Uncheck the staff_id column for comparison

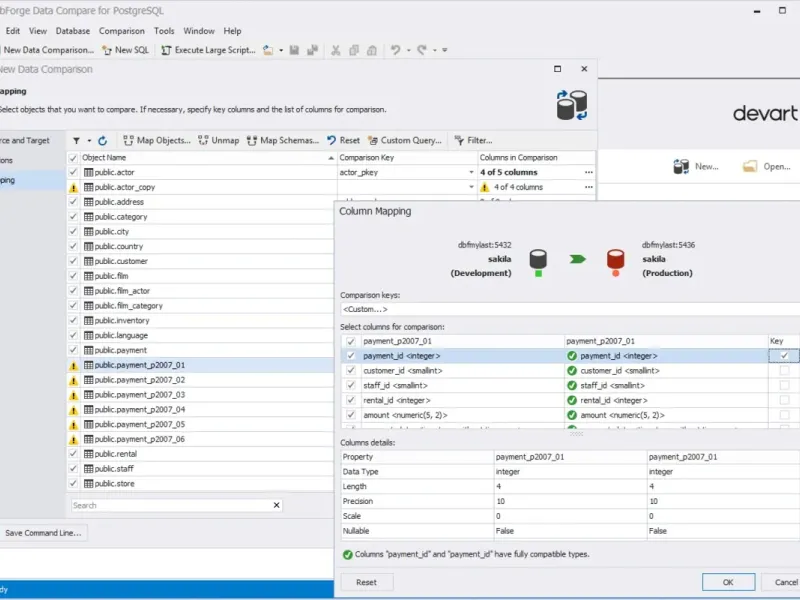pyautogui.click(x=350, y=385)
